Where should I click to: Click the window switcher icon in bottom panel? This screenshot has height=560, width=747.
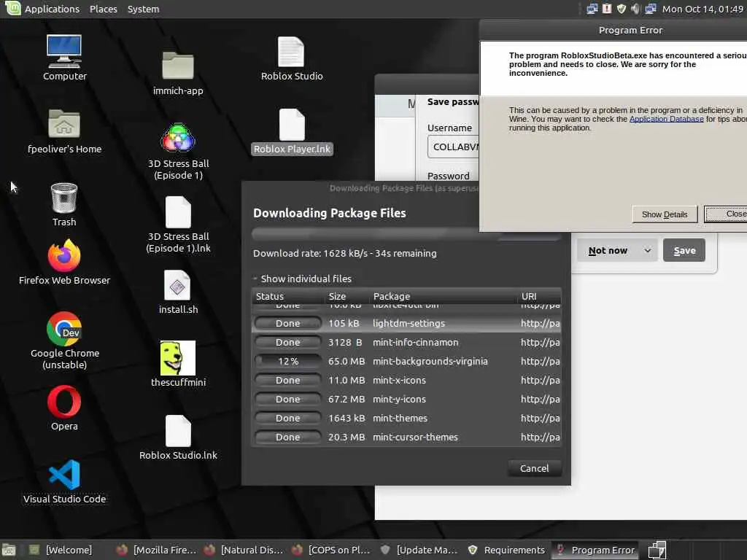(657, 550)
